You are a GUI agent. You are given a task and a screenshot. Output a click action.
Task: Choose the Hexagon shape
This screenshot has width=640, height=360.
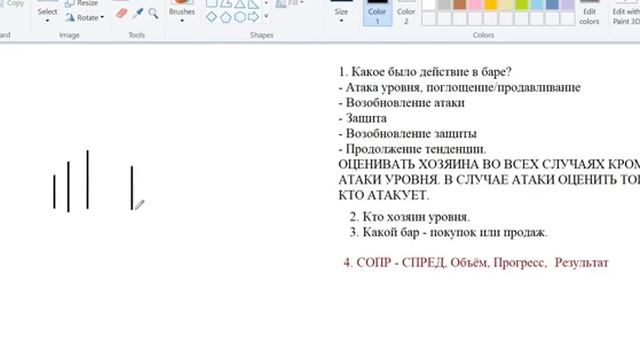[x=240, y=17]
